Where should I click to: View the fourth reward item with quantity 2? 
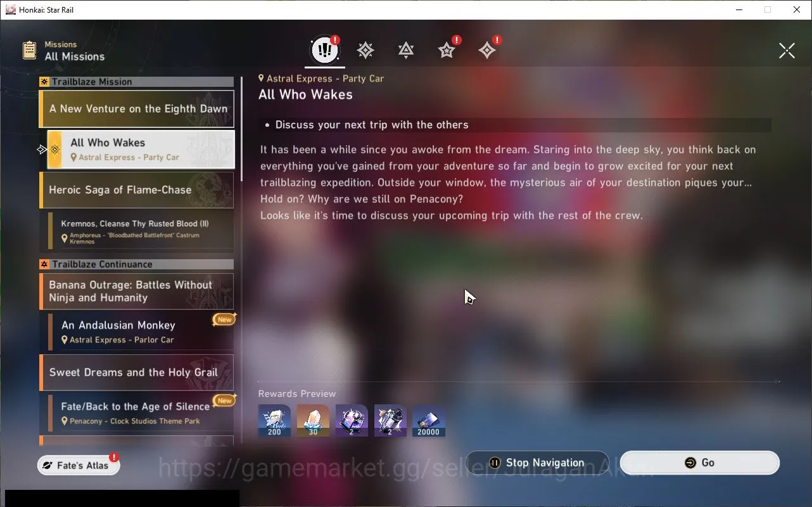pos(390,421)
